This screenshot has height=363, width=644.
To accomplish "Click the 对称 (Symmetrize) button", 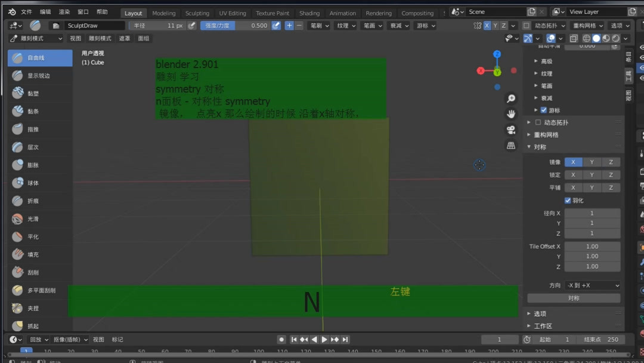I will [x=573, y=297].
